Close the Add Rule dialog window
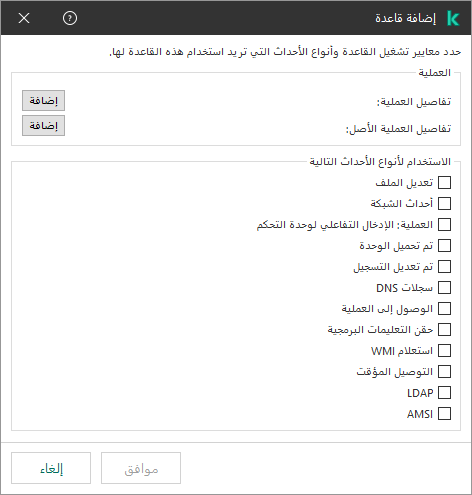472x495 pixels. (24, 18)
